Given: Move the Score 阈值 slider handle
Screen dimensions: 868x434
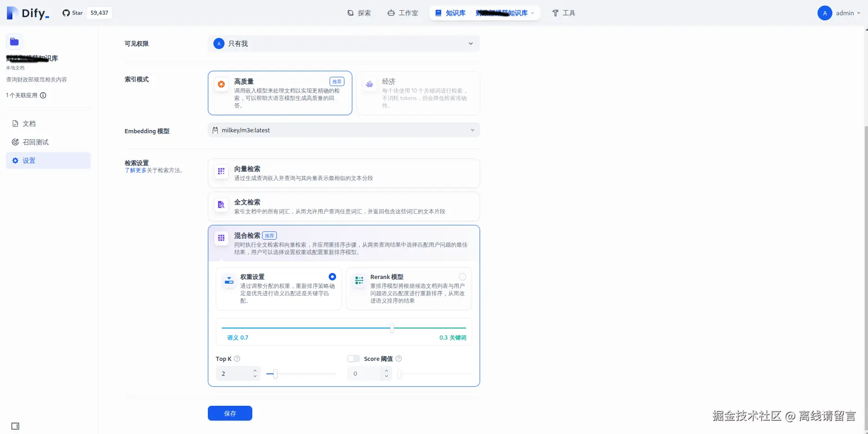Looking at the screenshot, I should [x=400, y=374].
